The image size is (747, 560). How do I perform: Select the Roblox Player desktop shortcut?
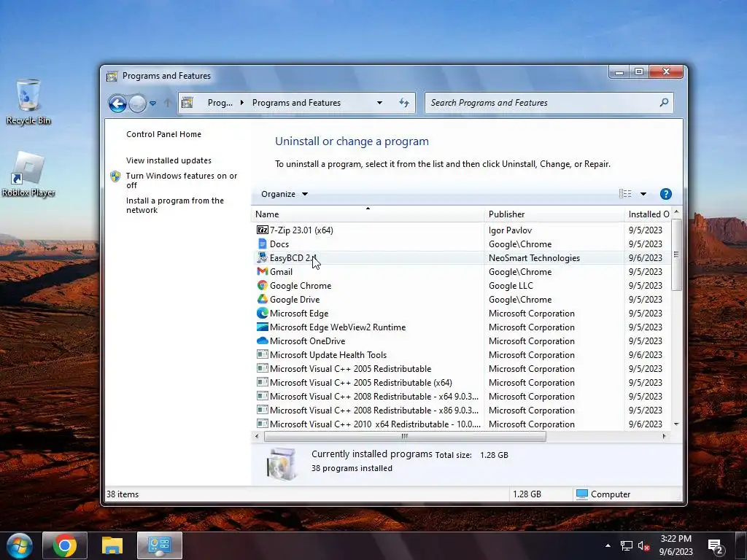(28, 174)
